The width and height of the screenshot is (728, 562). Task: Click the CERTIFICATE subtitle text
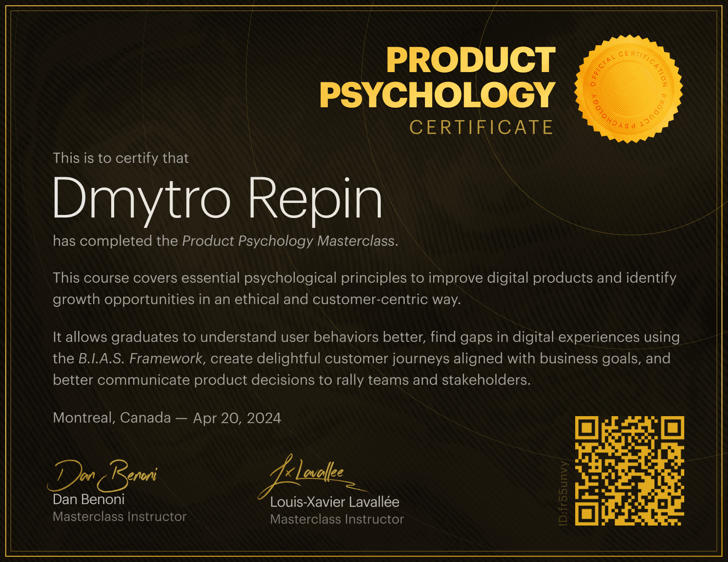(x=481, y=127)
